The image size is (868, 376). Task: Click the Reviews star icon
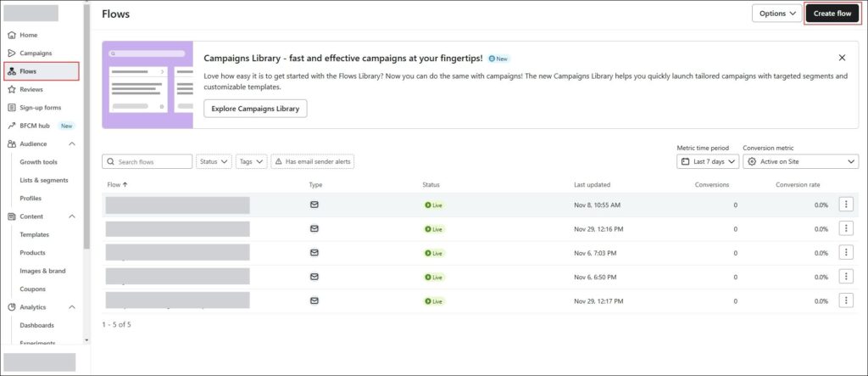12,89
